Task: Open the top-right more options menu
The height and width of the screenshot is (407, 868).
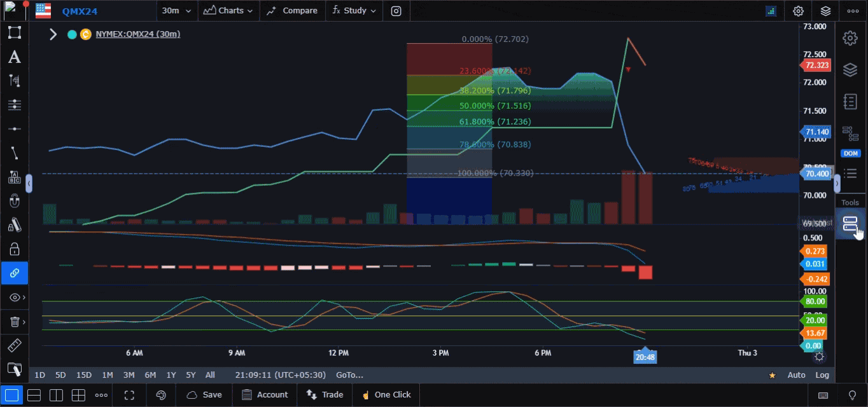Action: (x=853, y=11)
